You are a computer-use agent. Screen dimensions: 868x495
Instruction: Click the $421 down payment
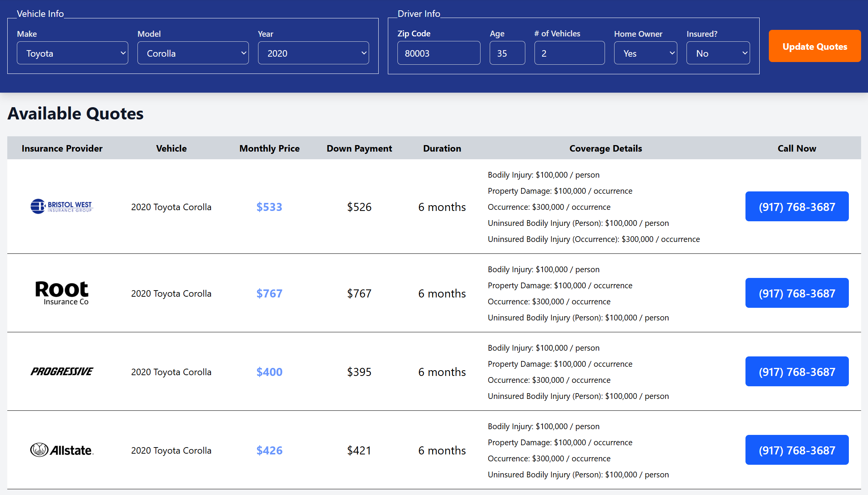359,451
